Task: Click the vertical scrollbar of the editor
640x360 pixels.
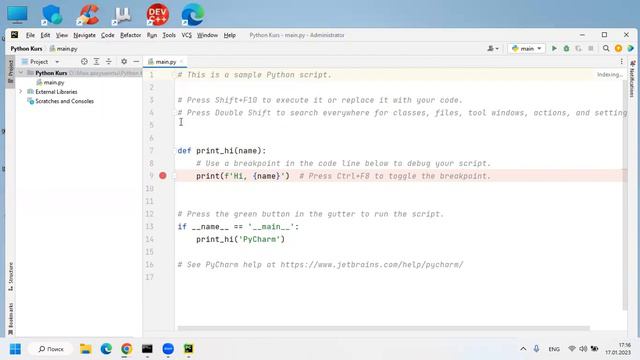Action: point(624,195)
